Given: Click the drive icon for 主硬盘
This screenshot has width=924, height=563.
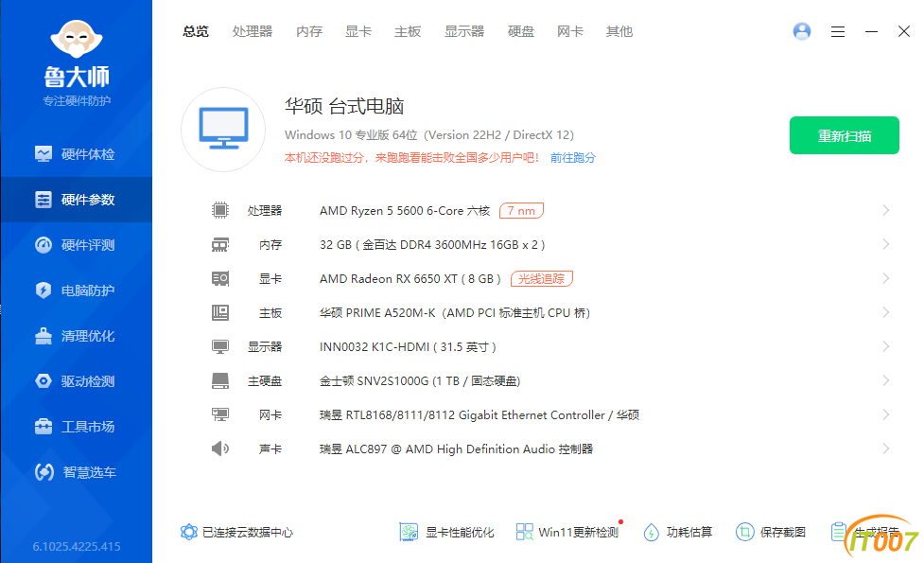Looking at the screenshot, I should click(220, 380).
